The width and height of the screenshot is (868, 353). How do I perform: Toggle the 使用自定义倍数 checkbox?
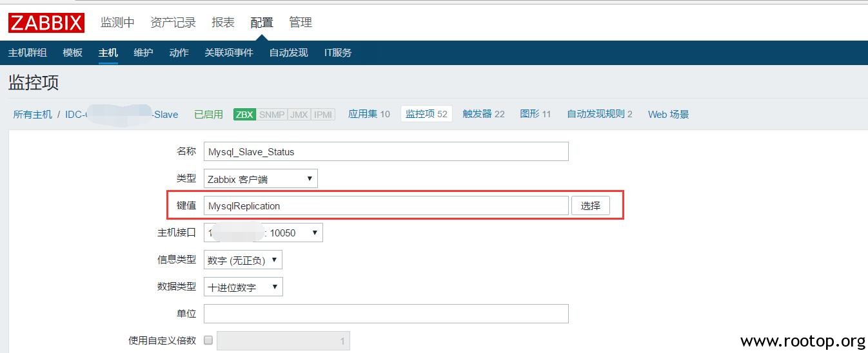pos(208,340)
